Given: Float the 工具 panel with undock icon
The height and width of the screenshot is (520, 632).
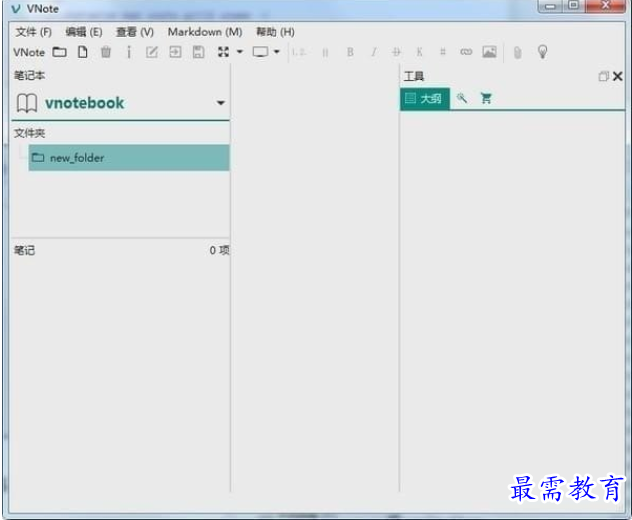Looking at the screenshot, I should point(603,76).
